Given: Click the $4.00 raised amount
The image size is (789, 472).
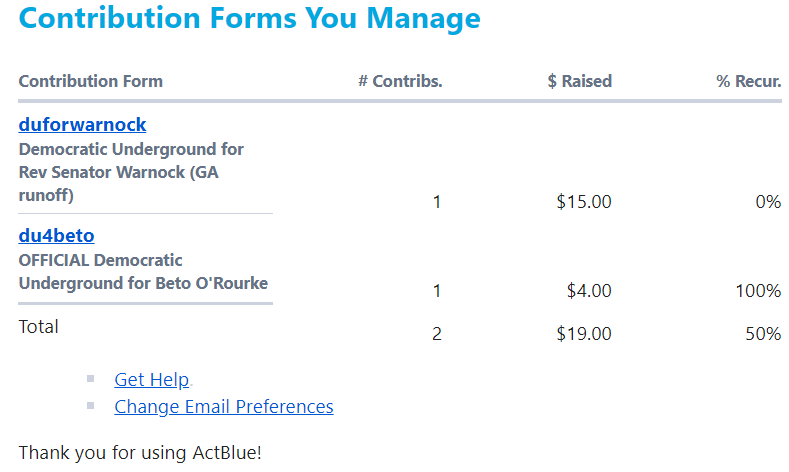Looking at the screenshot, I should (589, 291).
